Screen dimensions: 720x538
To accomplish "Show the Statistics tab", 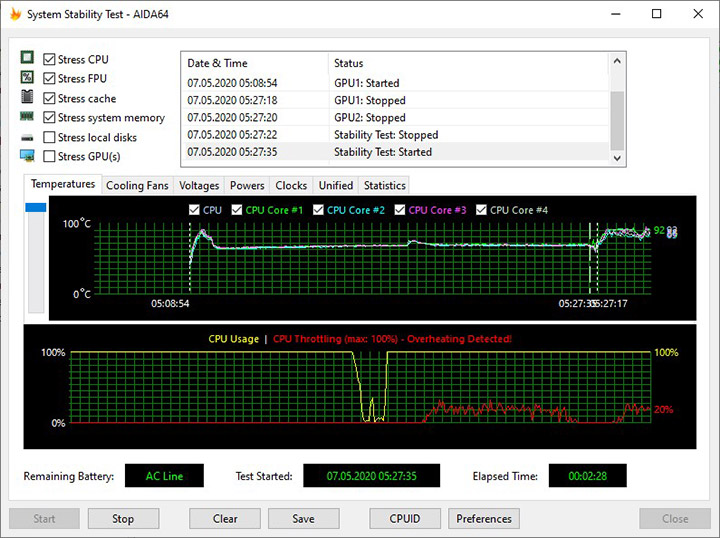I will coord(384,185).
